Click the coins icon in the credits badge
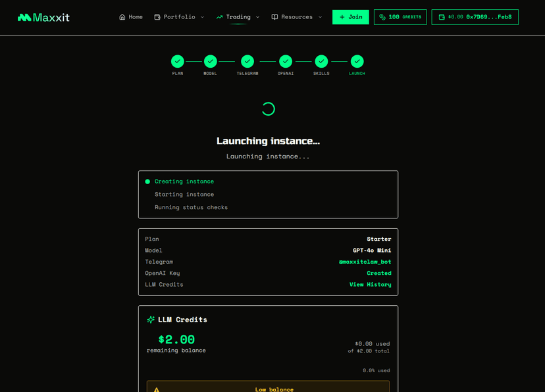 (x=382, y=16)
